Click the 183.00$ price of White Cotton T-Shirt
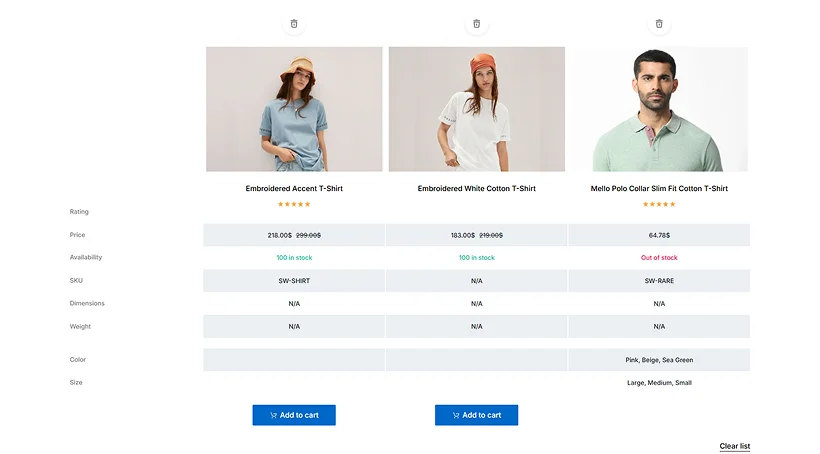 pyautogui.click(x=462, y=235)
